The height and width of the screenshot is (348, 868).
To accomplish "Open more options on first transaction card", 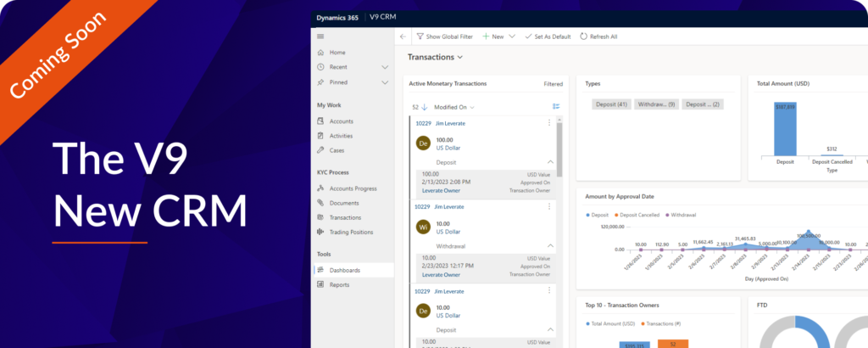I will (x=549, y=123).
